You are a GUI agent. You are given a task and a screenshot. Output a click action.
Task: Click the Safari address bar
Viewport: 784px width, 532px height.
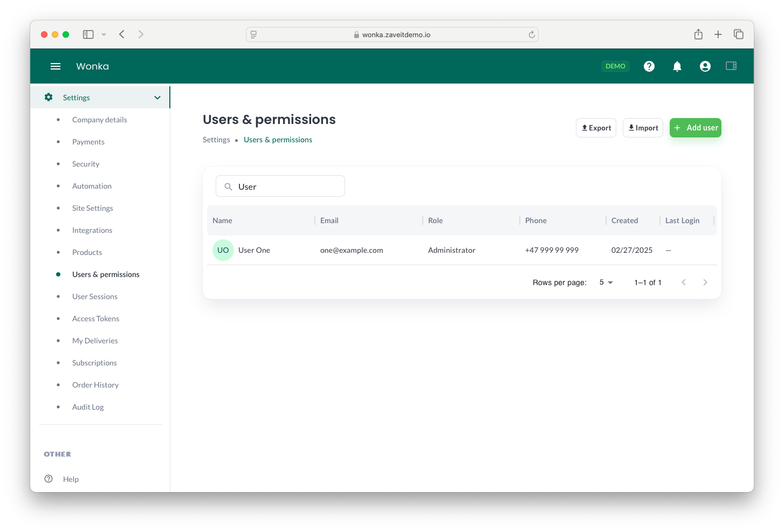point(392,34)
